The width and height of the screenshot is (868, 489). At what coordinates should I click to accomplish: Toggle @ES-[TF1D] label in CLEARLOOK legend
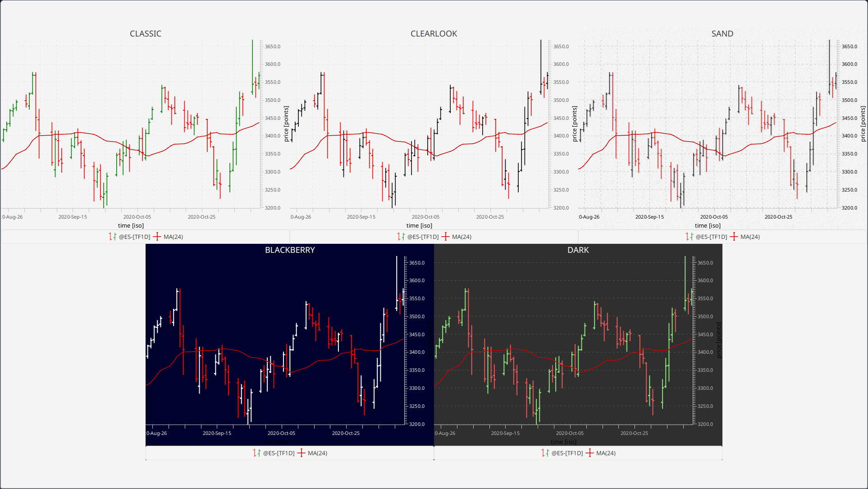tap(423, 237)
